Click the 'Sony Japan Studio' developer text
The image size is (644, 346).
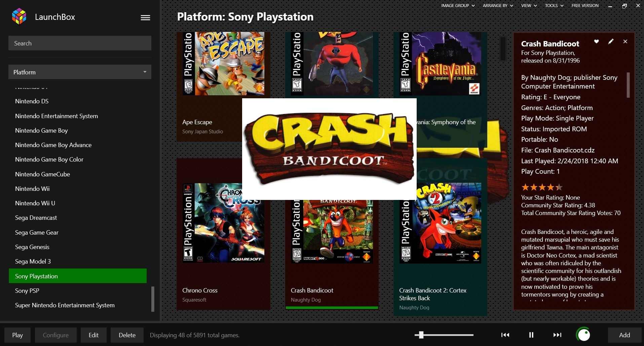202,132
